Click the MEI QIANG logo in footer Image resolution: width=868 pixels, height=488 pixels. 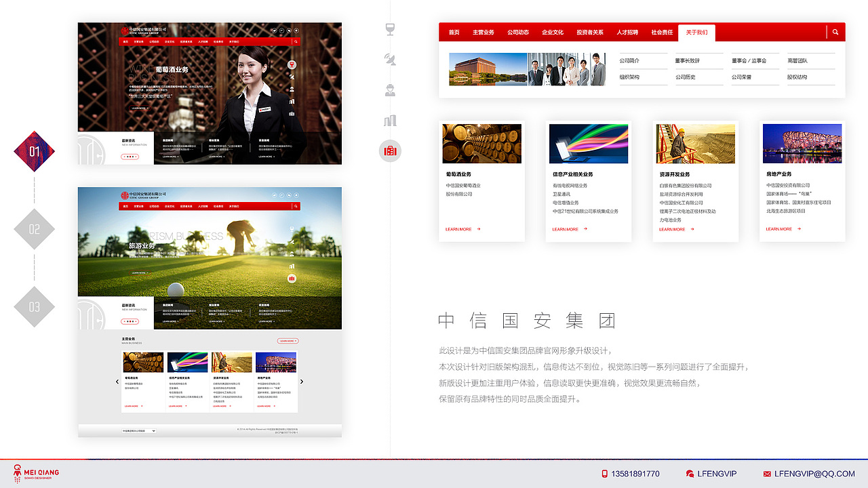pyautogui.click(x=37, y=473)
